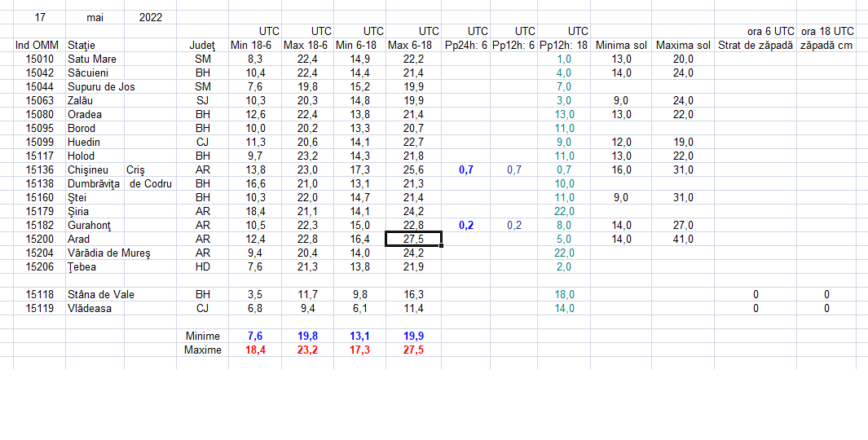Select the 'Staţie' column header
This screenshot has width=868, height=440.
(95, 46)
